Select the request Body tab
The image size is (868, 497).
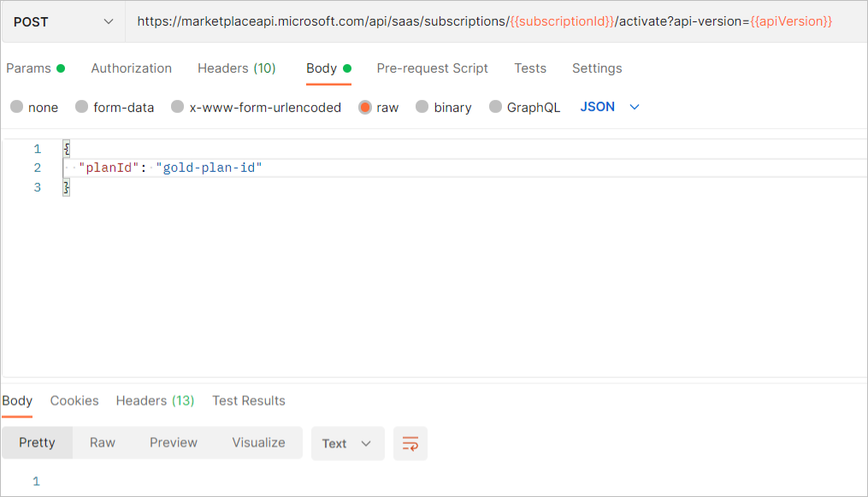click(329, 68)
